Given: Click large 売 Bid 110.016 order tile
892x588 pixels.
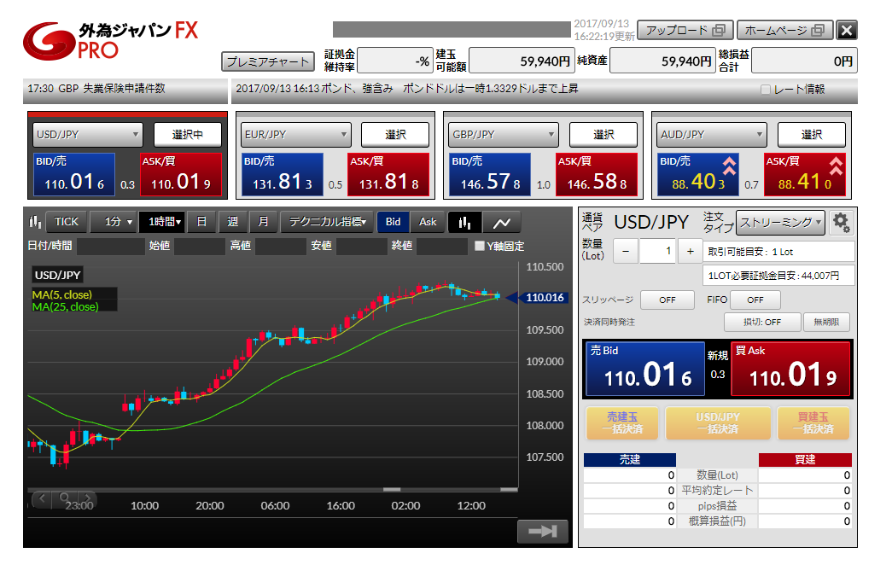Looking at the screenshot, I should [645, 369].
